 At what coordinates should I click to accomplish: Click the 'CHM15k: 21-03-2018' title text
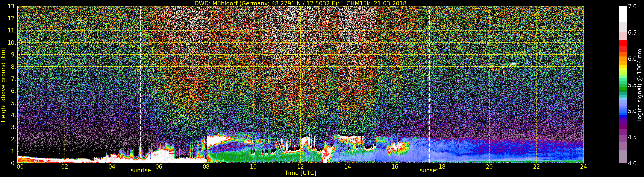coord(376,3)
